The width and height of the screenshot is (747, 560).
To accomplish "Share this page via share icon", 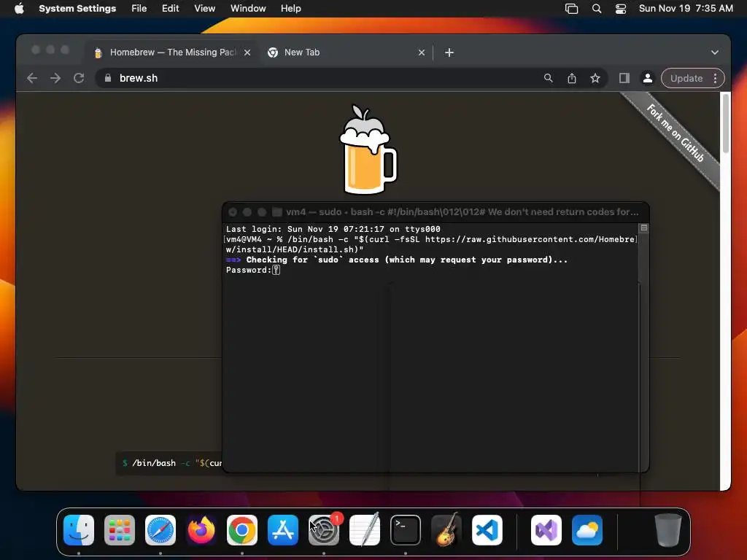I will pos(572,78).
